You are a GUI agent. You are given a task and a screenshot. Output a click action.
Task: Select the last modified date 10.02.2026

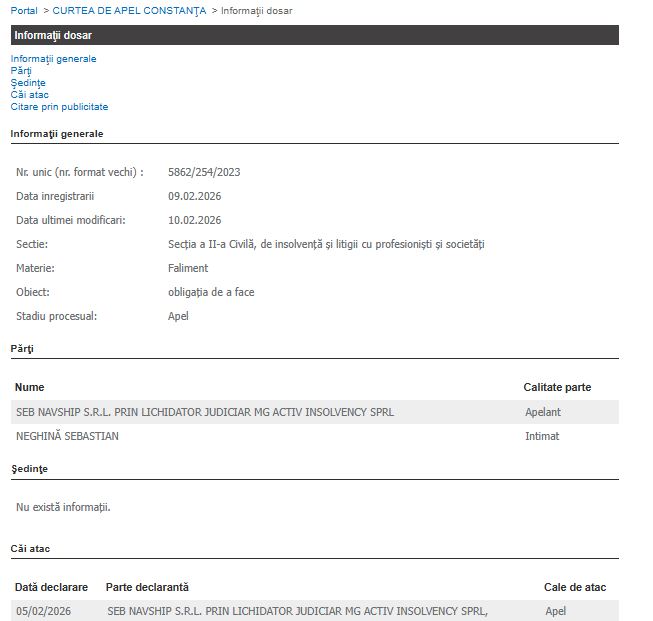(194, 220)
